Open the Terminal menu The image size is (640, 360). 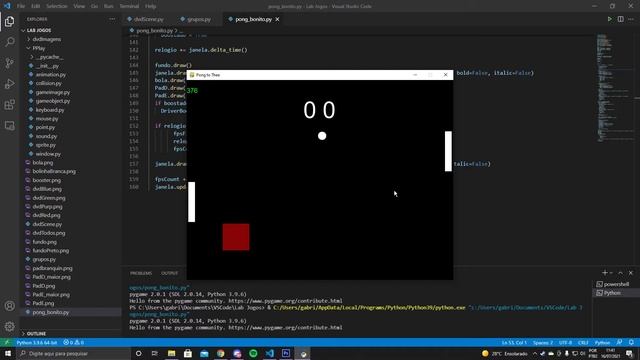[x=129, y=6]
